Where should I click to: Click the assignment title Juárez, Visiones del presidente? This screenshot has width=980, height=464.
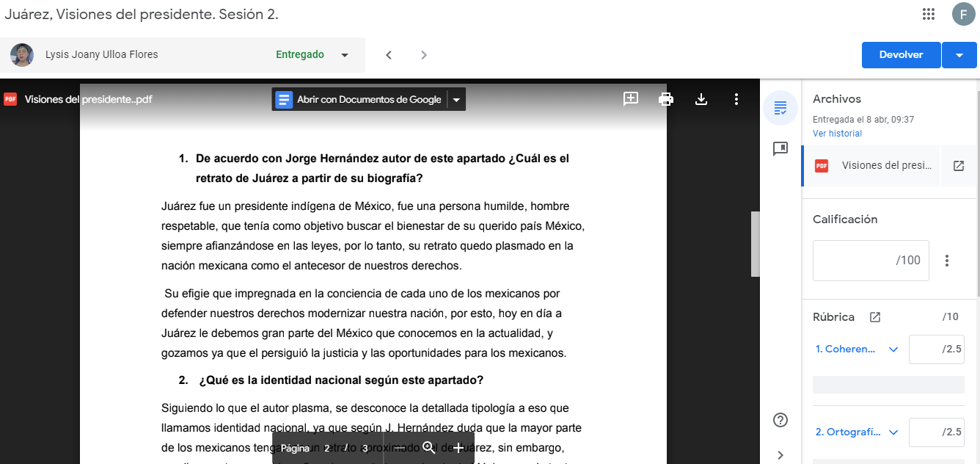click(x=142, y=15)
